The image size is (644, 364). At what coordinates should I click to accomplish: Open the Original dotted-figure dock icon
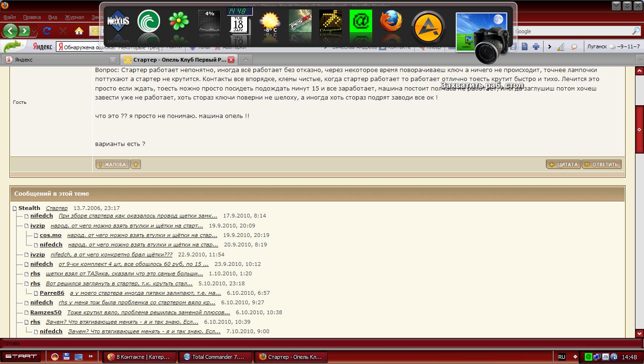click(x=331, y=22)
